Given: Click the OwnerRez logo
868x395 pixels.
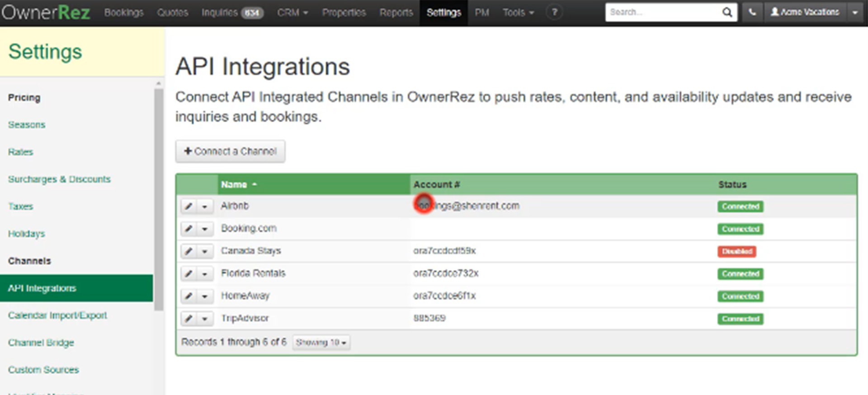Looking at the screenshot, I should tap(46, 12).
